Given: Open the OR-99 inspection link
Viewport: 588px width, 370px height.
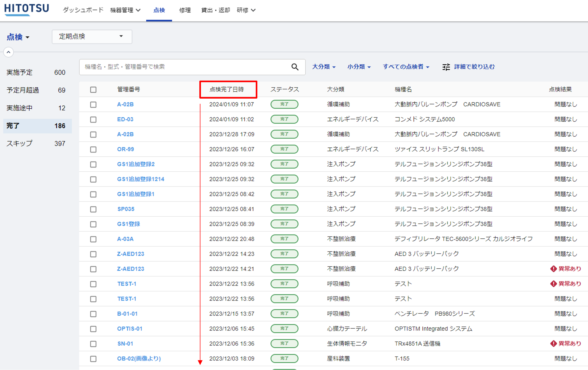Looking at the screenshot, I should [125, 149].
